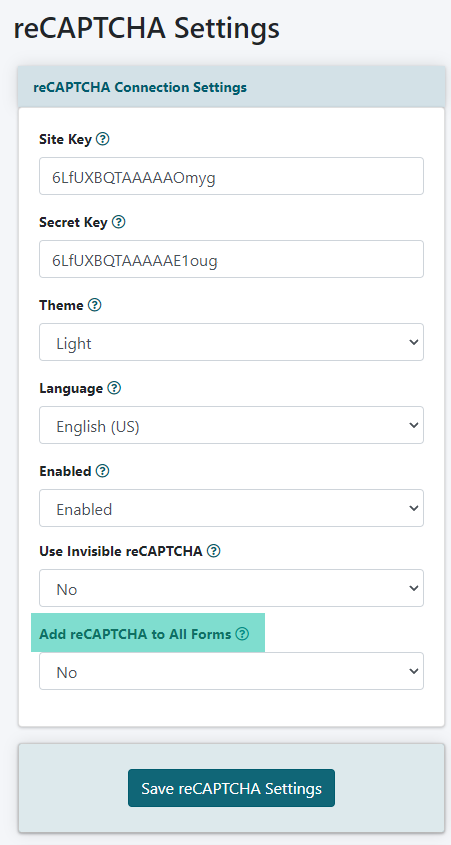This screenshot has width=451, height=845.
Task: Open the Theme dropdown showing Light
Action: tap(231, 342)
